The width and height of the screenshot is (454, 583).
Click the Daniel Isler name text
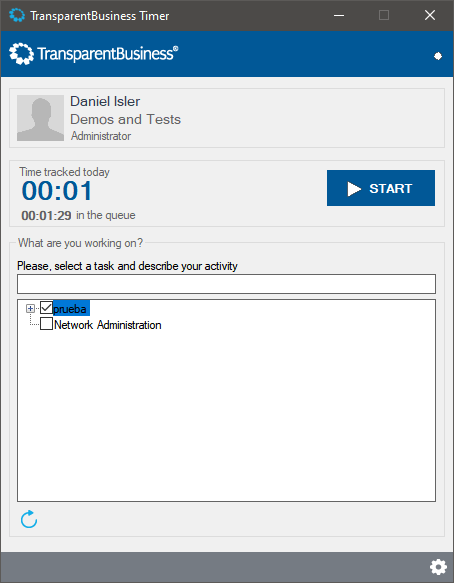(105, 101)
